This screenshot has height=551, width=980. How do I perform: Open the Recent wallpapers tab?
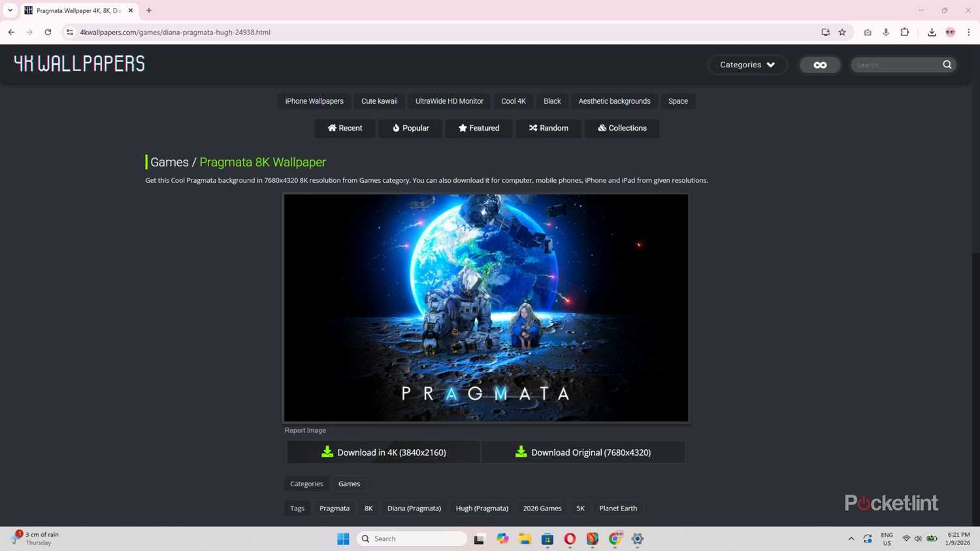tap(345, 128)
